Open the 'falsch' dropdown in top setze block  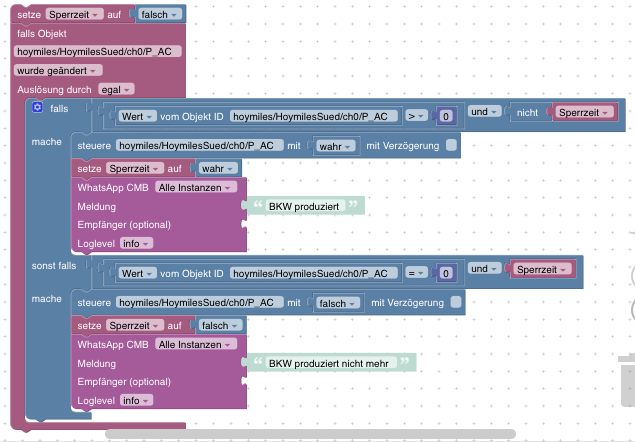pos(159,15)
